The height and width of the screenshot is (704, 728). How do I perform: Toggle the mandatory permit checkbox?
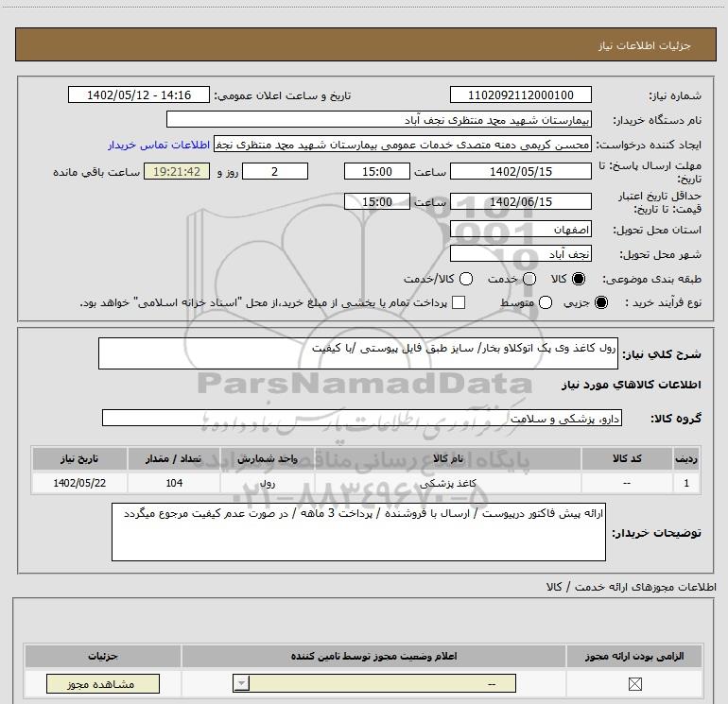pyautogui.click(x=634, y=683)
